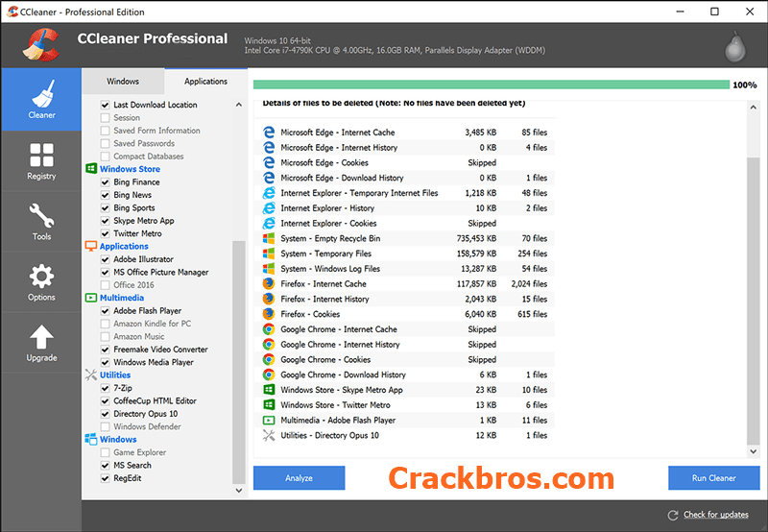Viewport: 768px width, 532px height.
Task: Click the Google Chrome Download History icon
Action: coord(269,375)
